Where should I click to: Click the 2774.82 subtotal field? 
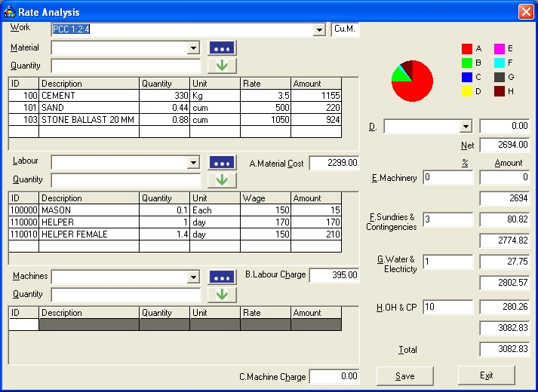pyautogui.click(x=505, y=241)
